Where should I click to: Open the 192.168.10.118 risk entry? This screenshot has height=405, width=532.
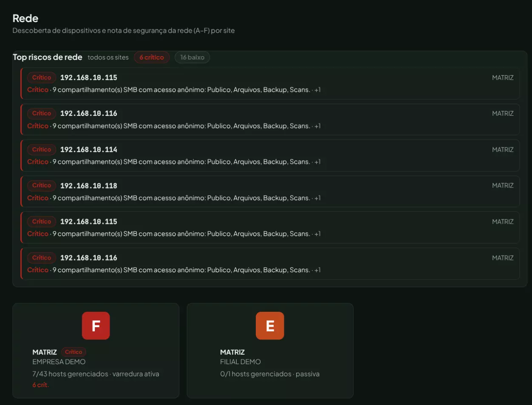[x=270, y=191]
